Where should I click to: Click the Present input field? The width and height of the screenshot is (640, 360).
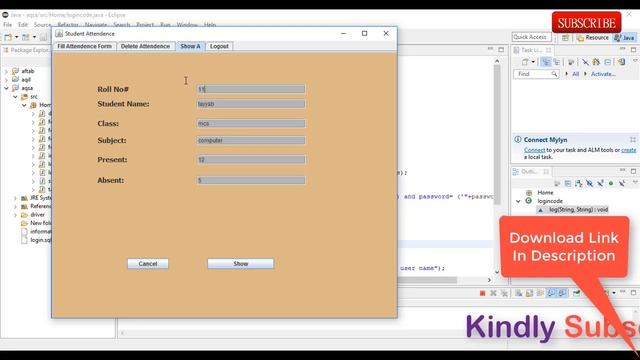click(251, 160)
